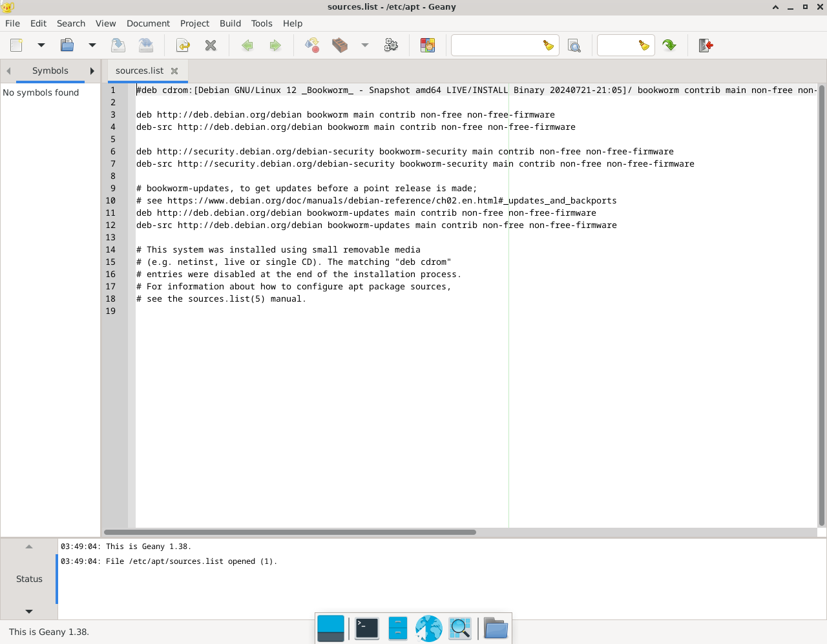This screenshot has width=827, height=644.
Task: Select the Symbols sidebar tab
Action: coord(50,70)
